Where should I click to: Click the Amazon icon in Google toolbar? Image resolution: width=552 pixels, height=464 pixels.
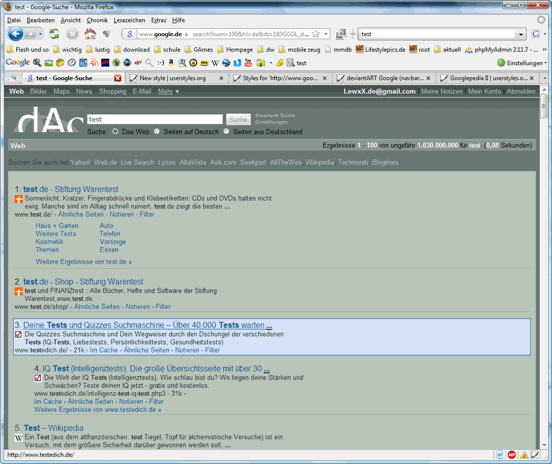[171, 63]
